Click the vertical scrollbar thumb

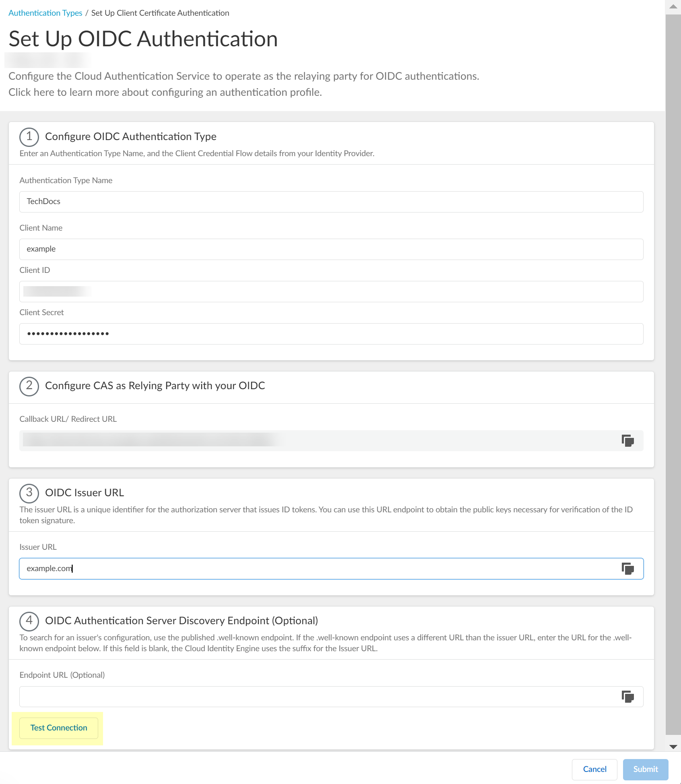click(673, 374)
